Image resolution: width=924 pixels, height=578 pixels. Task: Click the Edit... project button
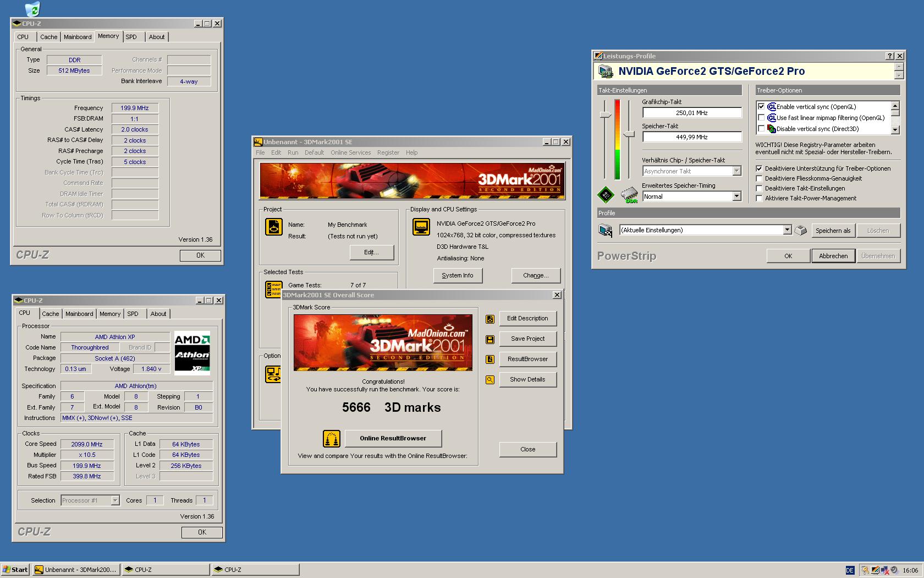[371, 252]
